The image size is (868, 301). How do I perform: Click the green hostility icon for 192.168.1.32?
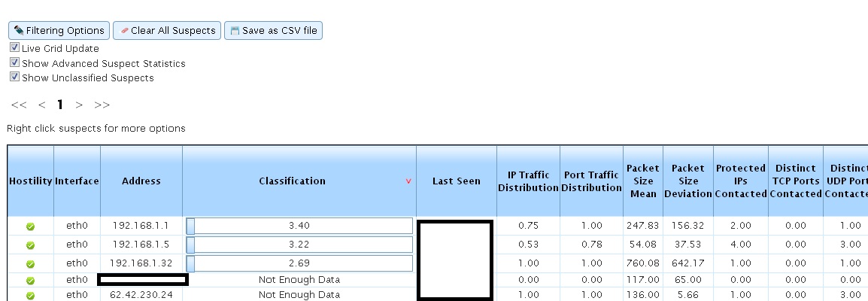click(x=30, y=264)
